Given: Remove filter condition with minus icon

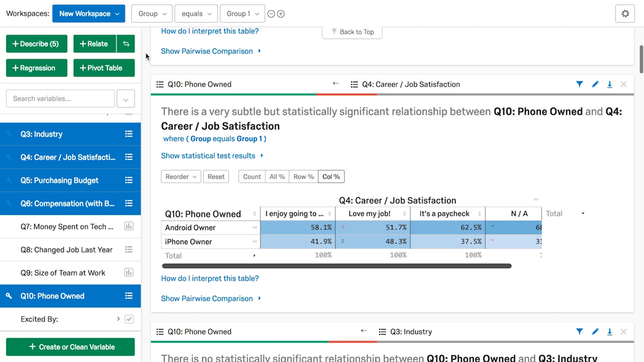Looking at the screenshot, I should 271,14.
